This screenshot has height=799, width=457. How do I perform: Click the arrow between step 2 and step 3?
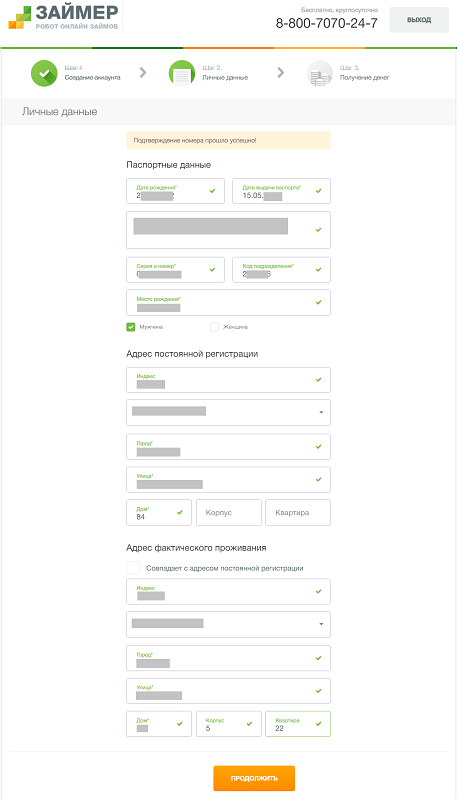281,73
